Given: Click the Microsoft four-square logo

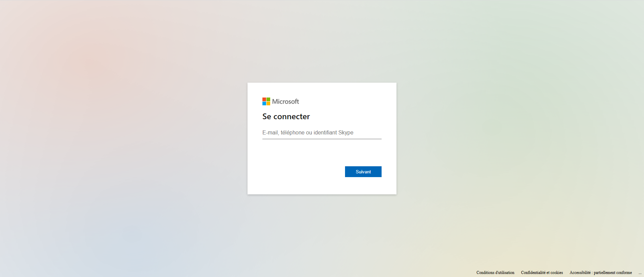Looking at the screenshot, I should [x=266, y=102].
